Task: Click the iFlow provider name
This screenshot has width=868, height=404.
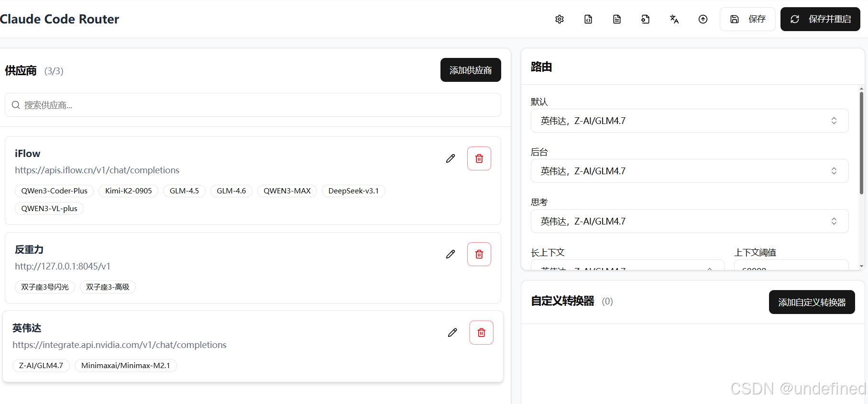Action: pyautogui.click(x=27, y=154)
